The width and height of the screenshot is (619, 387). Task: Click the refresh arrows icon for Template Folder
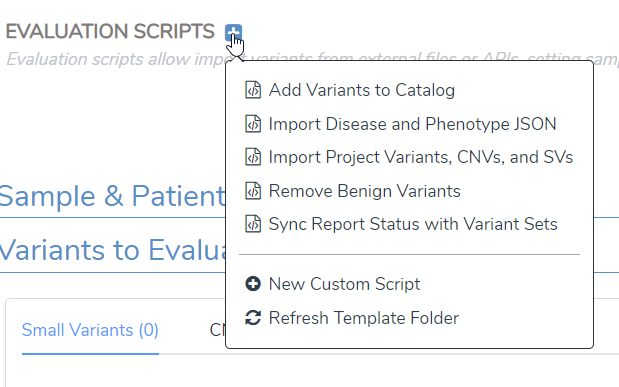(x=253, y=317)
